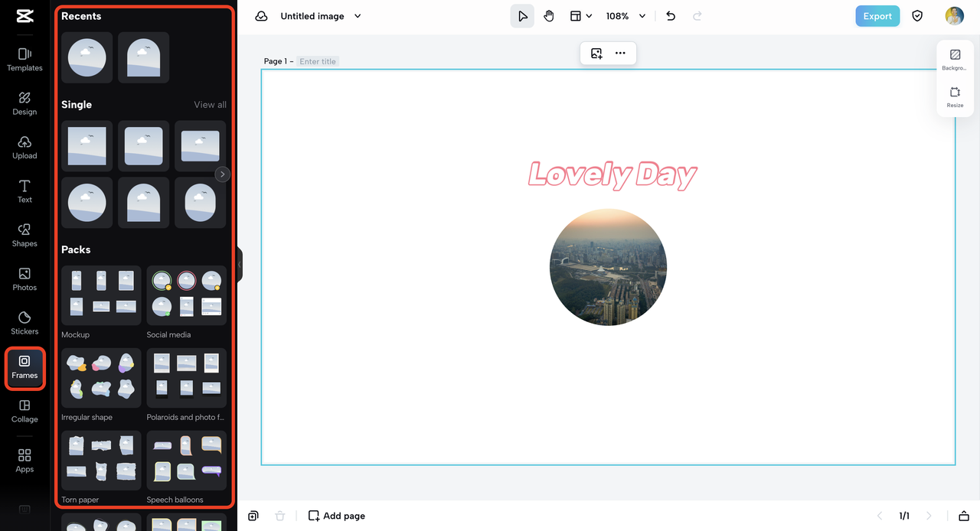Screen dimensions: 980x531
Task: Click the Export button
Action: [877, 16]
